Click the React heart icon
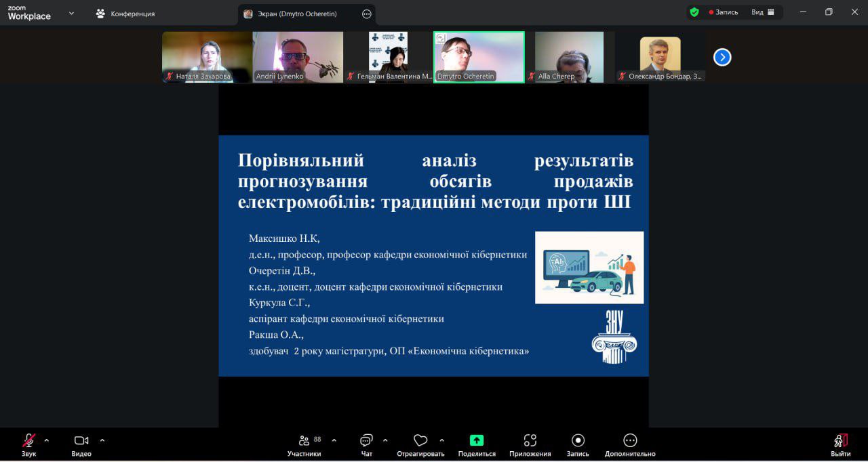The width and height of the screenshot is (868, 462). tap(420, 444)
